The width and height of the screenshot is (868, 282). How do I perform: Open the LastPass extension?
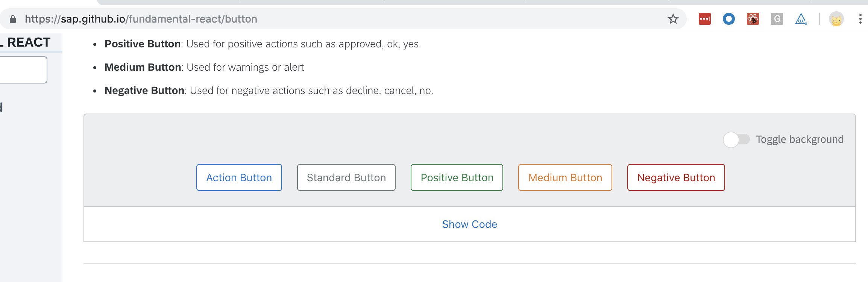[705, 18]
